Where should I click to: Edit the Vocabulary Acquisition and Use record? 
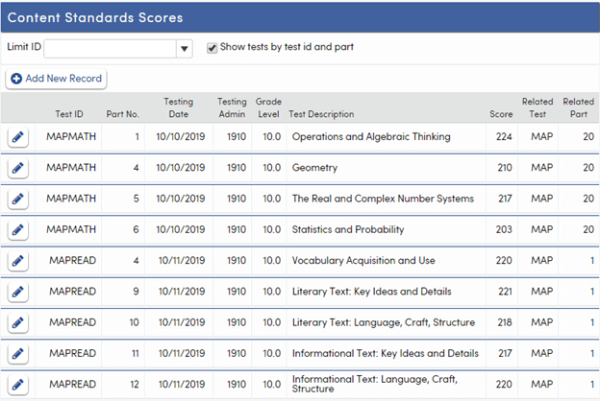18,261
